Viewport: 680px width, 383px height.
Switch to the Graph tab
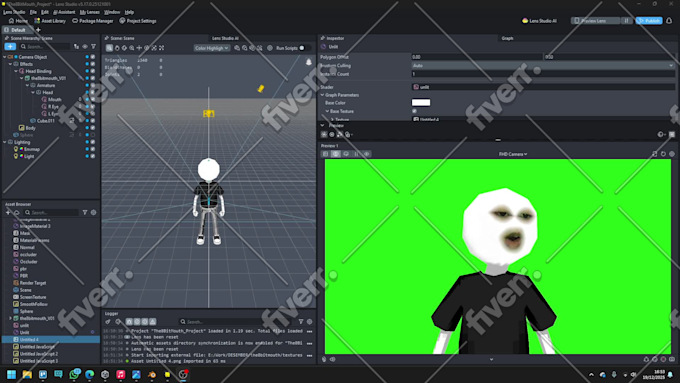coord(507,38)
